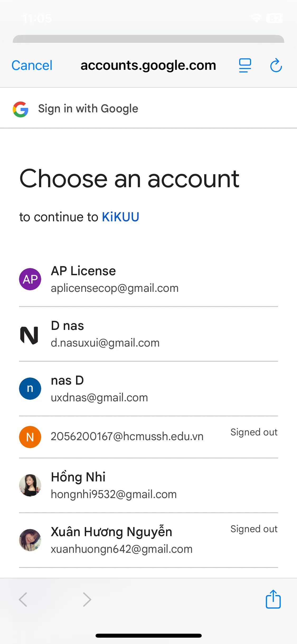Tap Hồng Nhi's profile photo
297x644 pixels.
point(30,485)
